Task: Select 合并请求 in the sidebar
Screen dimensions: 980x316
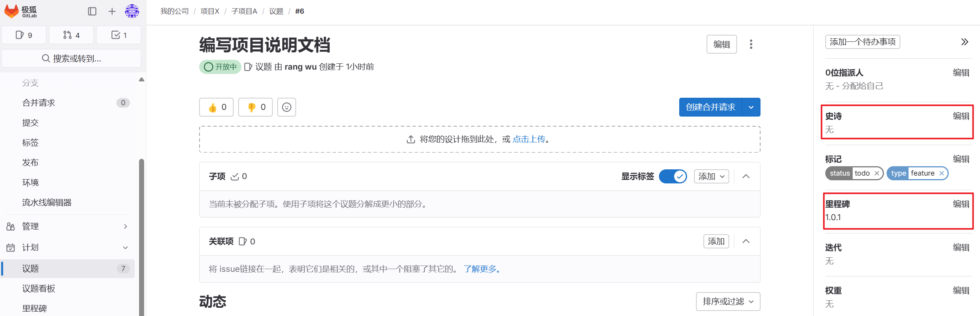Action: [x=39, y=103]
